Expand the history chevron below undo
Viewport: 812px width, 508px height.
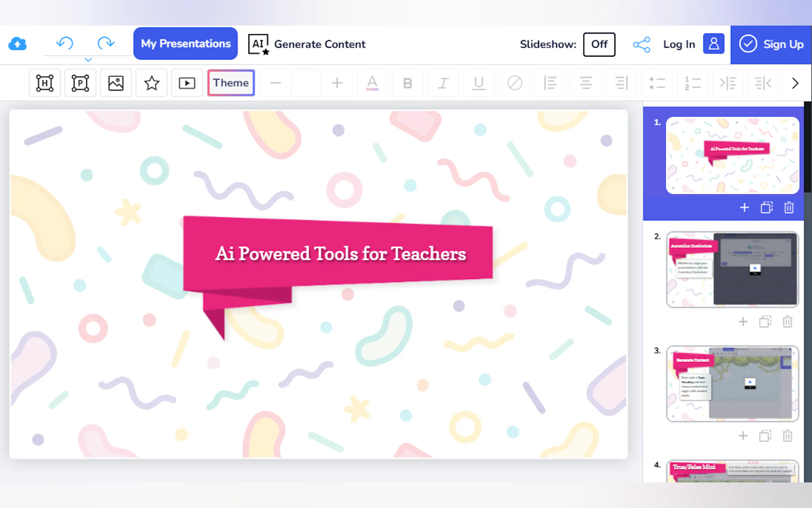88,60
